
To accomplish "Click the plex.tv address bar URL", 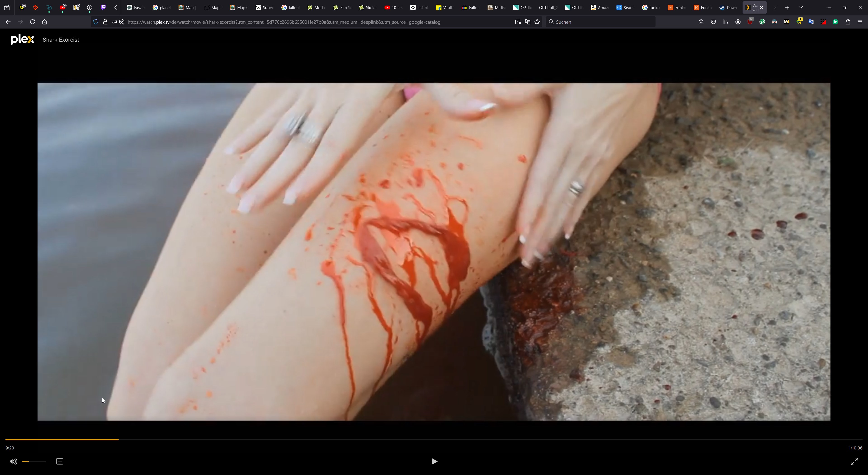I will point(284,22).
